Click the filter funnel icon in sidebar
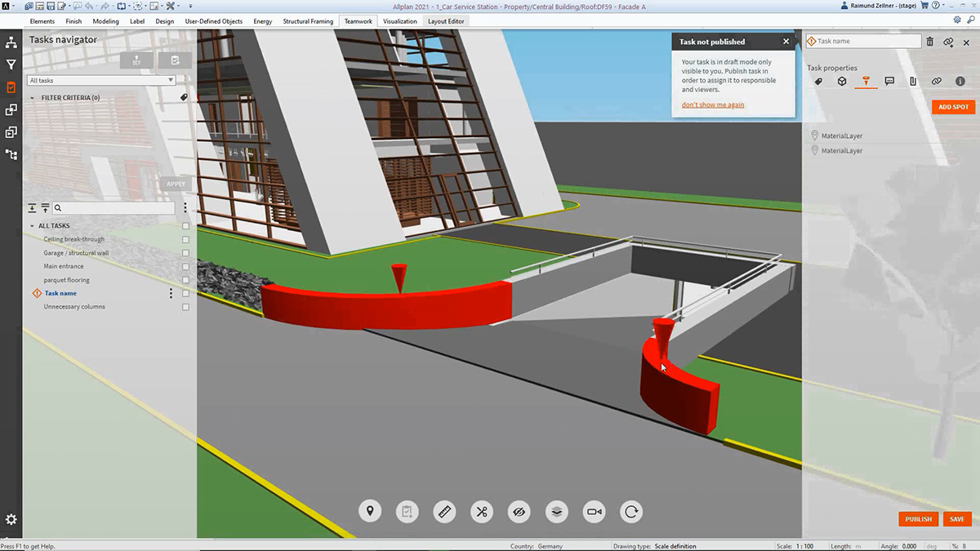This screenshot has height=551, width=980. 11,64
